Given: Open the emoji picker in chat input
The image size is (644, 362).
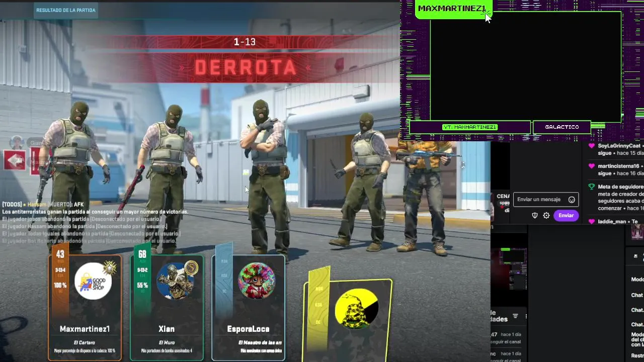Looking at the screenshot, I should [572, 200].
